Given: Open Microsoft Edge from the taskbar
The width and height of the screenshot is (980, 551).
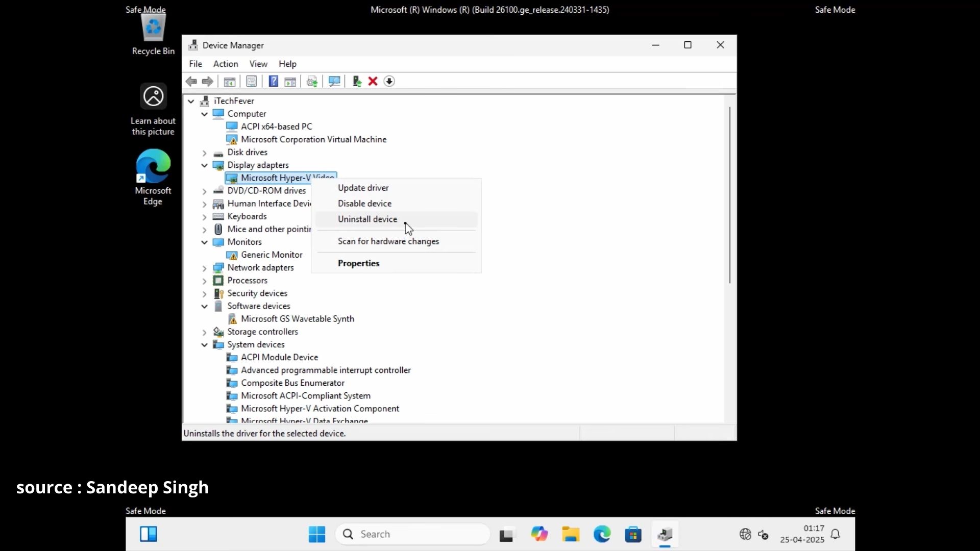Looking at the screenshot, I should point(602,534).
